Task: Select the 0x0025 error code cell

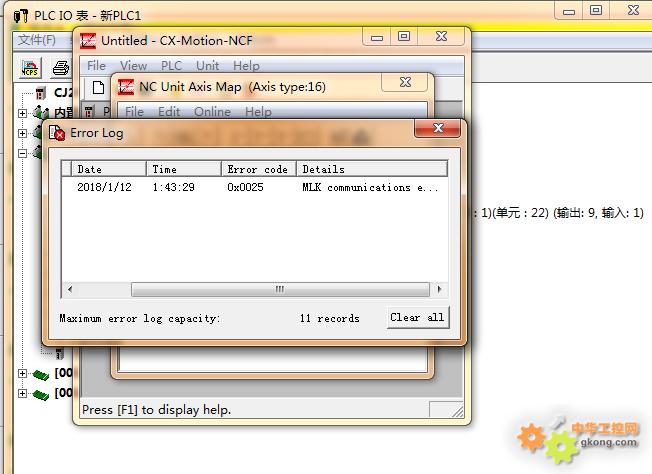Action: (245, 187)
